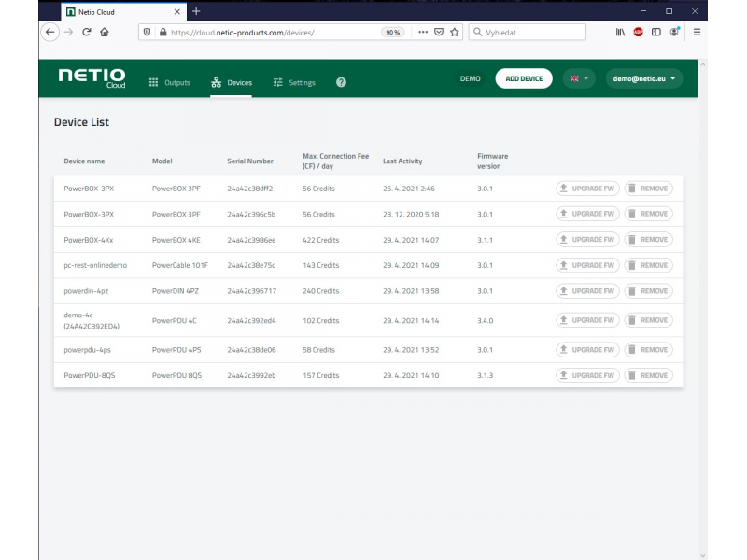Select the PowerCable 101F model cell
747x560 pixels.
coord(180,265)
